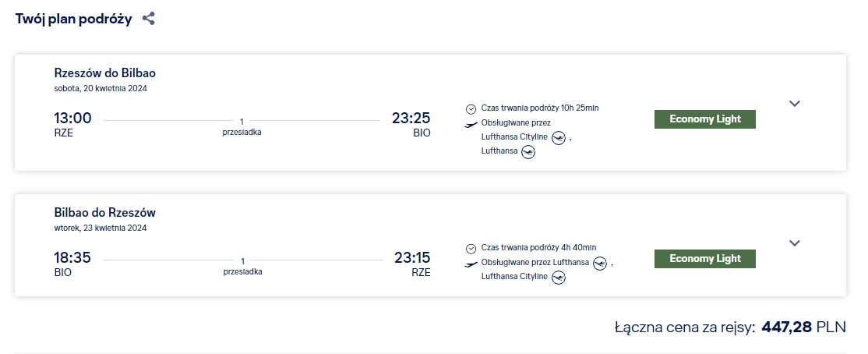Click Lufthansa Cityline logo in the return flight card
868x354 pixels.
click(558, 278)
